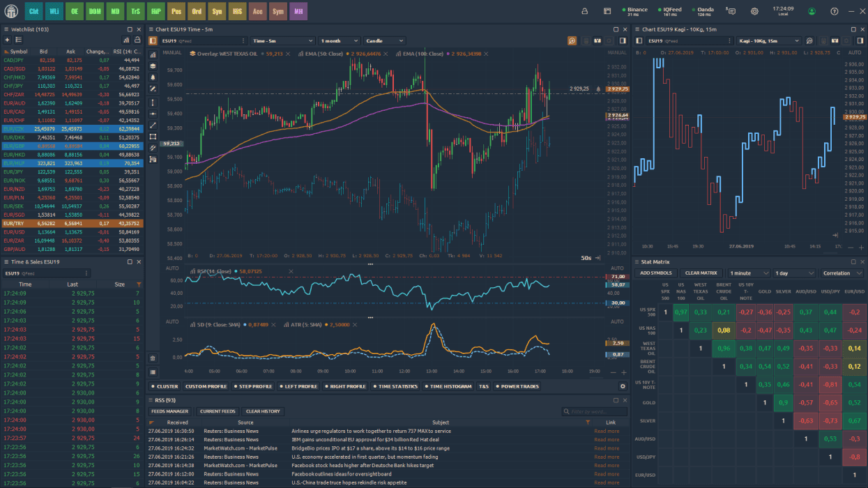Open Read more link for Airlines story
868x488 pixels.
(606, 431)
